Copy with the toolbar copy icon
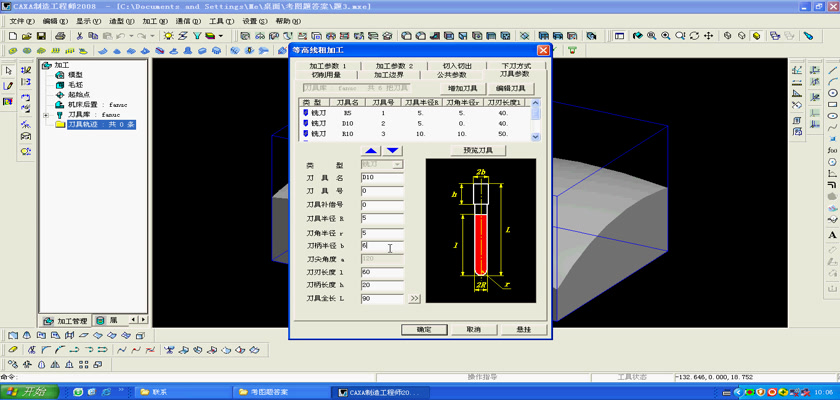Screen dimensions: 840x400 click(93, 36)
